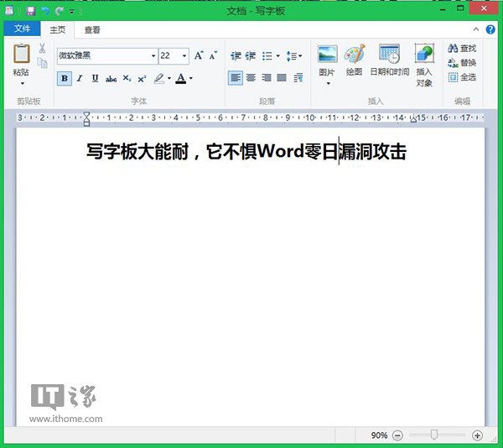Screen dimensions: 503x448
Task: Click the Copy icon
Action: point(42,63)
